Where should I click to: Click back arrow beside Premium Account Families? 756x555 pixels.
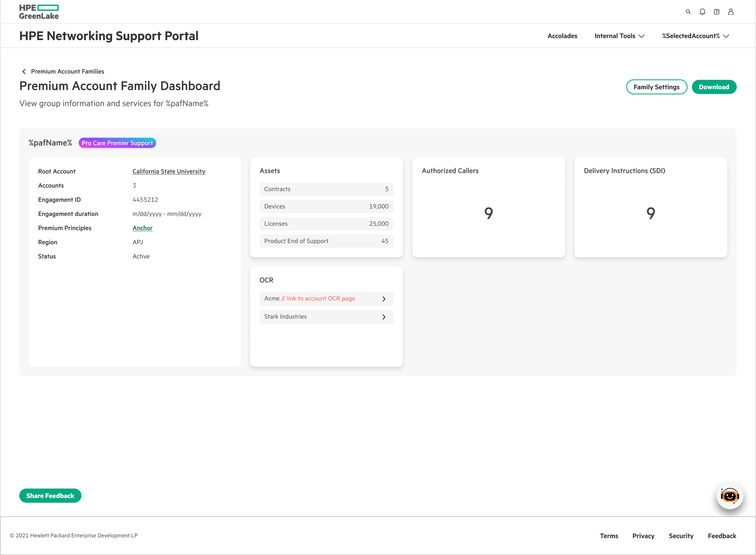click(x=24, y=72)
